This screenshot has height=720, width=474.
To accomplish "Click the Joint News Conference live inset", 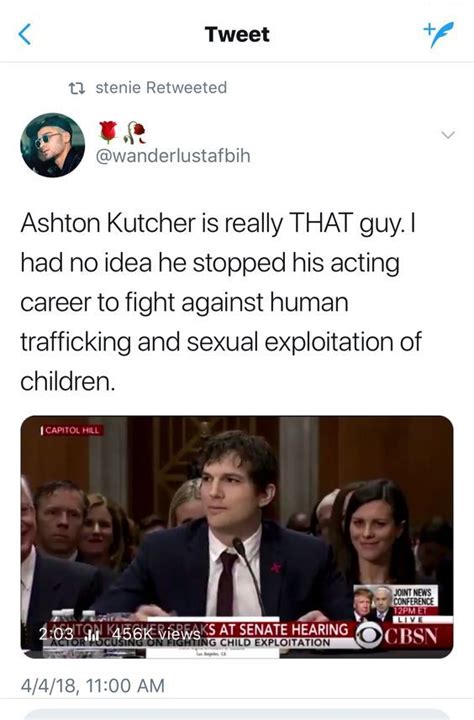I will (x=396, y=603).
